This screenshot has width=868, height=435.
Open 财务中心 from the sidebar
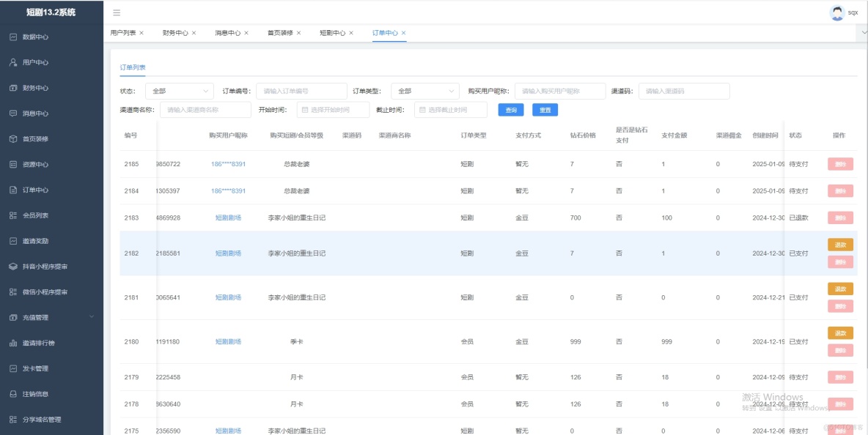(32, 88)
